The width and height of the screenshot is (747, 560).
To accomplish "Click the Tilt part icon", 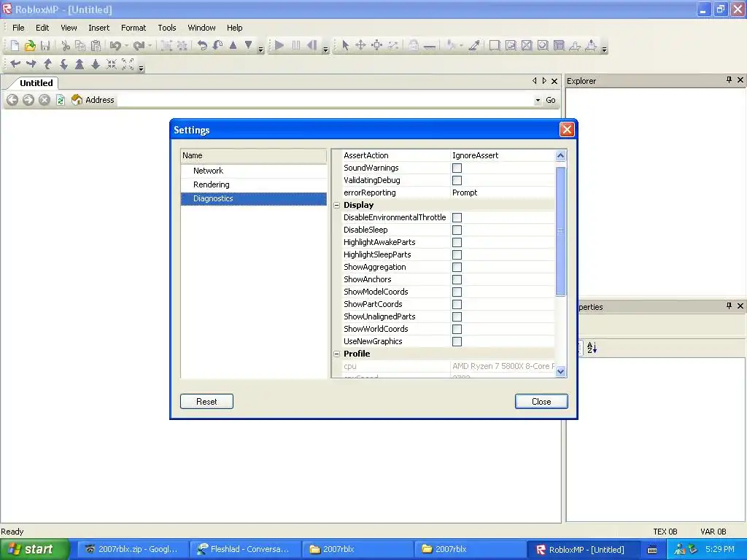I will [x=217, y=45].
